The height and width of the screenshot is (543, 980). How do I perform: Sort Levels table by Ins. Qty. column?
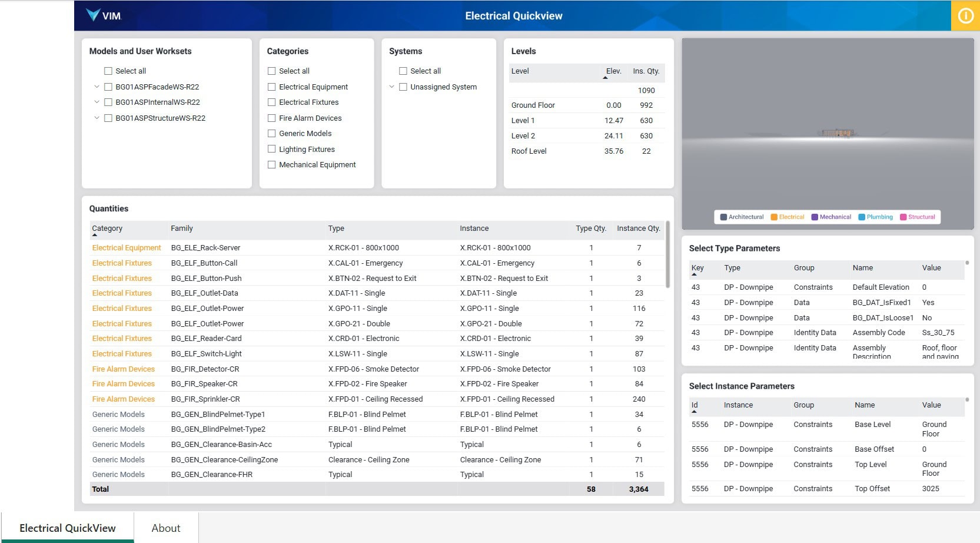click(x=646, y=71)
